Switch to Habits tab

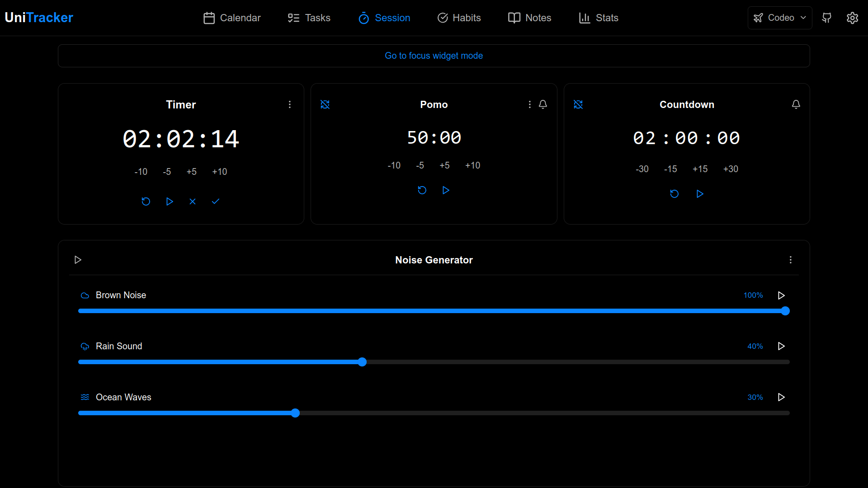pyautogui.click(x=459, y=18)
